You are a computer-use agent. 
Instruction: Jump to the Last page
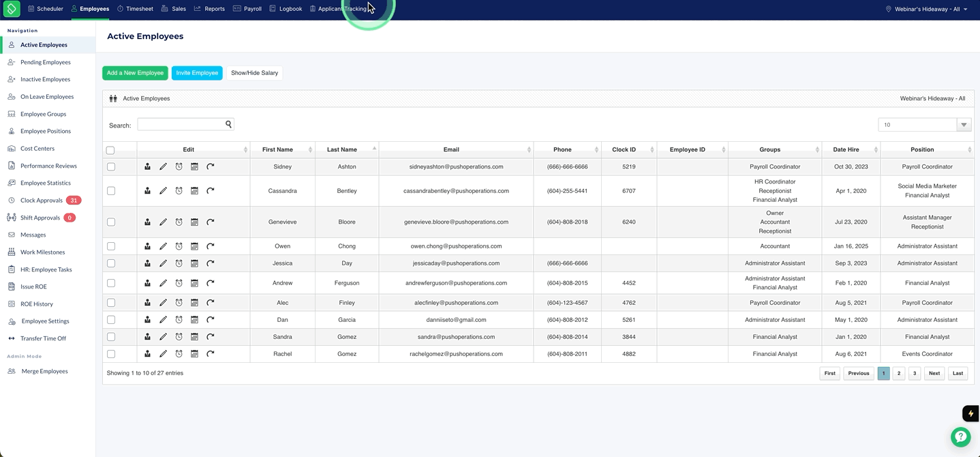coord(958,373)
